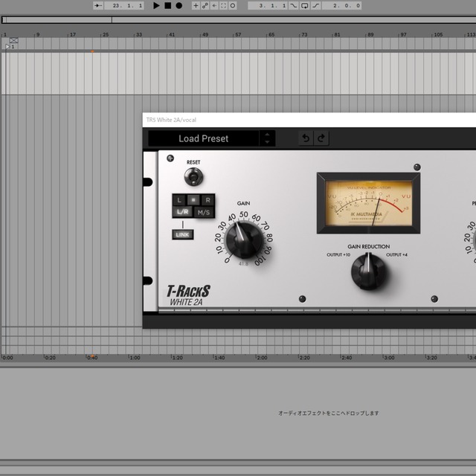This screenshot has width=476, height=476.
Task: Select the L channel button
Action: (178, 199)
